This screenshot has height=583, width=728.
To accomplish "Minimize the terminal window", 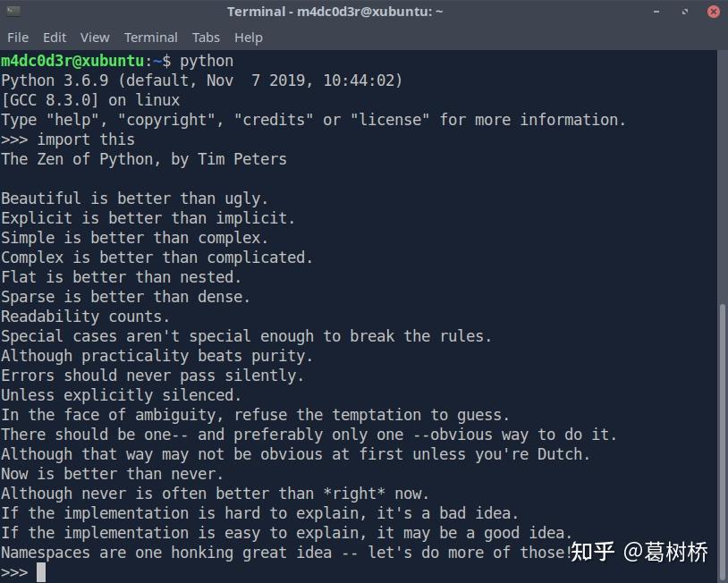I will 656,12.
